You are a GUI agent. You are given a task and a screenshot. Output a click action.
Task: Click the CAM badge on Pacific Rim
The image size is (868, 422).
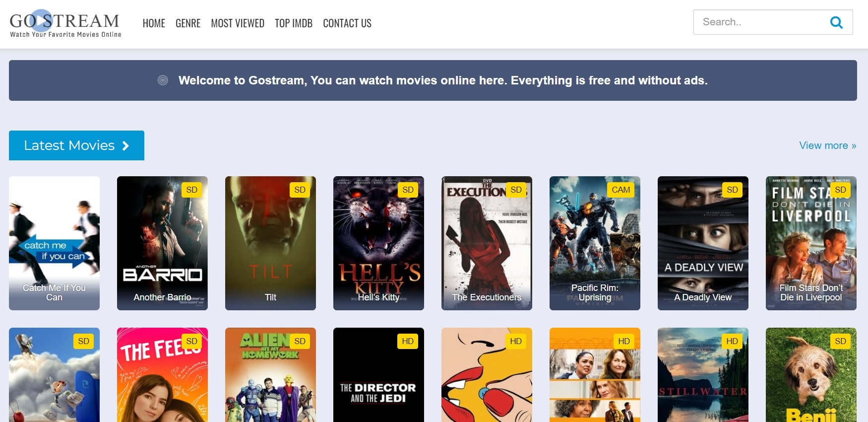click(x=620, y=190)
